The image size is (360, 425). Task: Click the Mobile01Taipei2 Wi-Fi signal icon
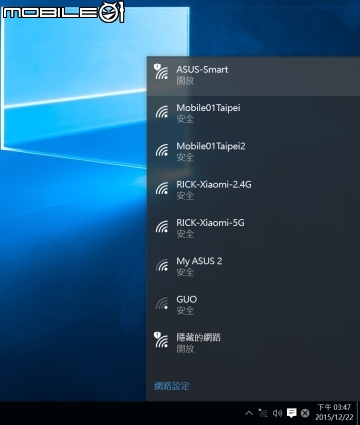[162, 150]
